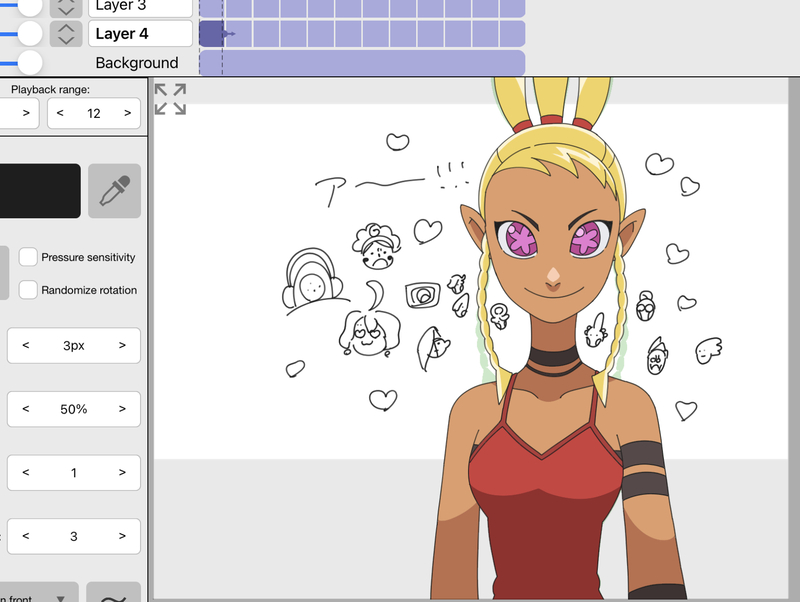Open the front/behind drawing mode dropdown

(37, 594)
